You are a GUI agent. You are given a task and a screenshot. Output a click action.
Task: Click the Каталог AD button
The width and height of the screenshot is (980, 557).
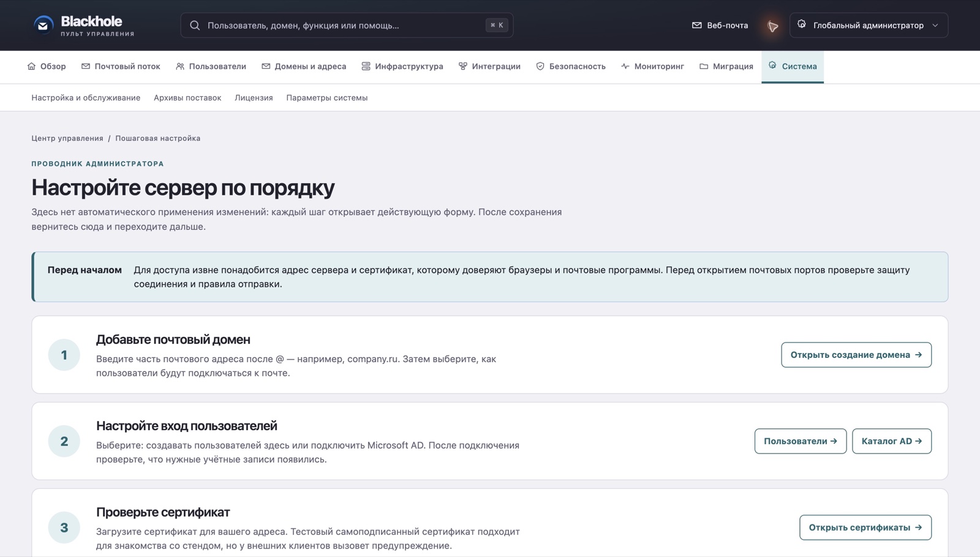[x=892, y=441]
